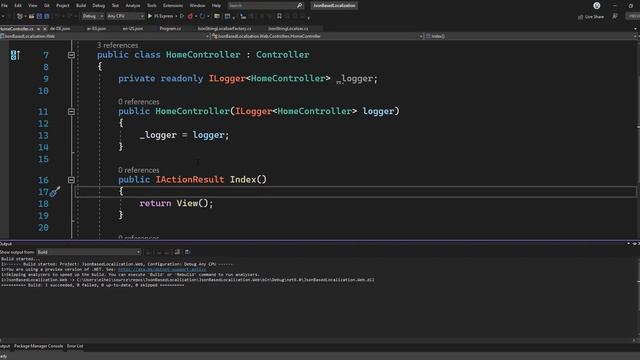
Task: Open the Show output from Build dropdown
Action: 89,252
